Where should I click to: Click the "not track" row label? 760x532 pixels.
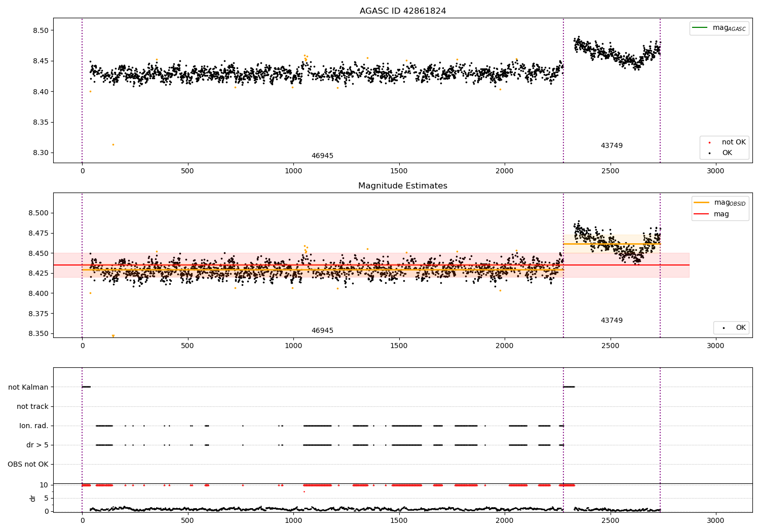[x=32, y=407]
